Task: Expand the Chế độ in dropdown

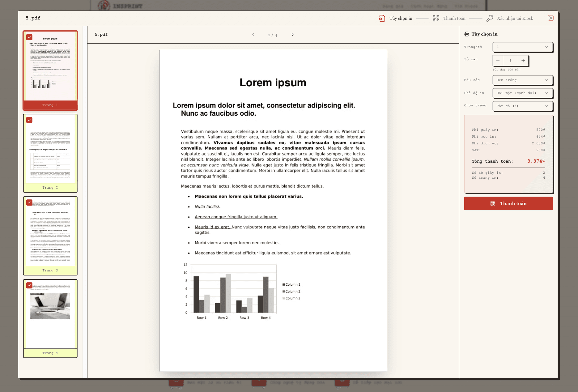Action: click(x=522, y=93)
